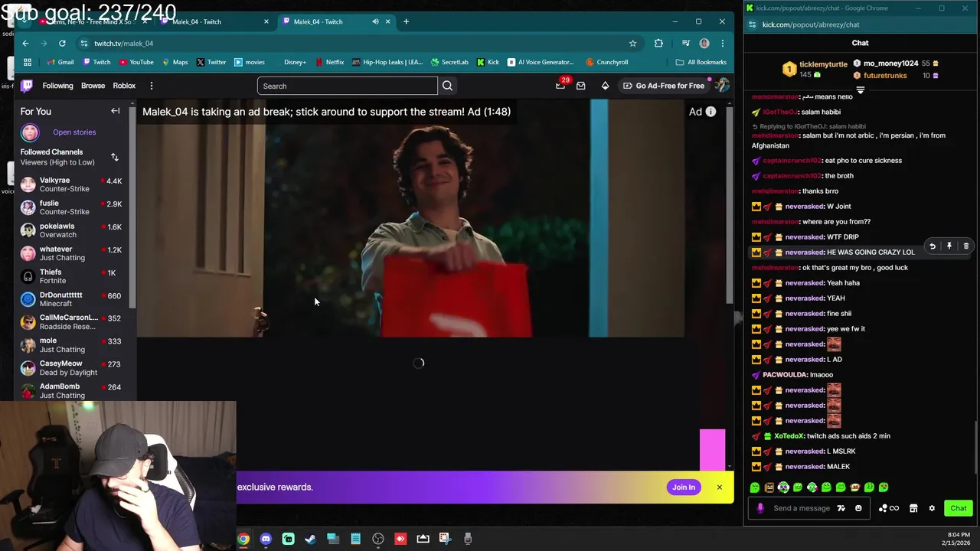Open the Twitch more options dots menu

[152, 86]
